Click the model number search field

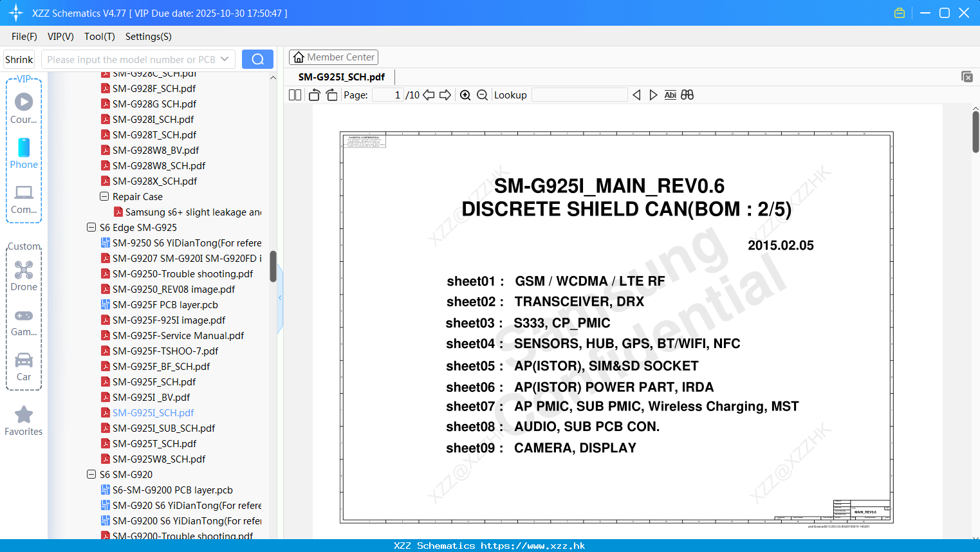pos(131,59)
